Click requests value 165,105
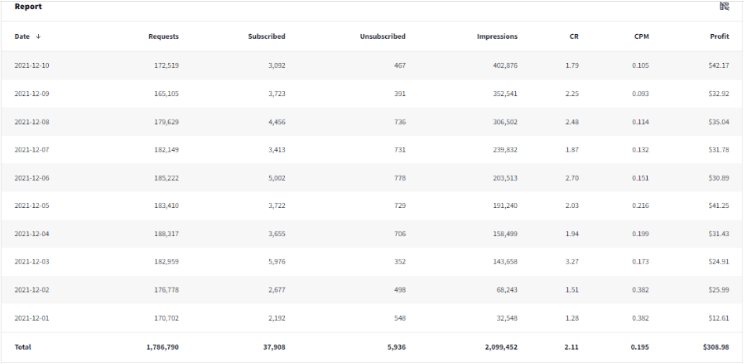The width and height of the screenshot is (744, 364). 167,93
